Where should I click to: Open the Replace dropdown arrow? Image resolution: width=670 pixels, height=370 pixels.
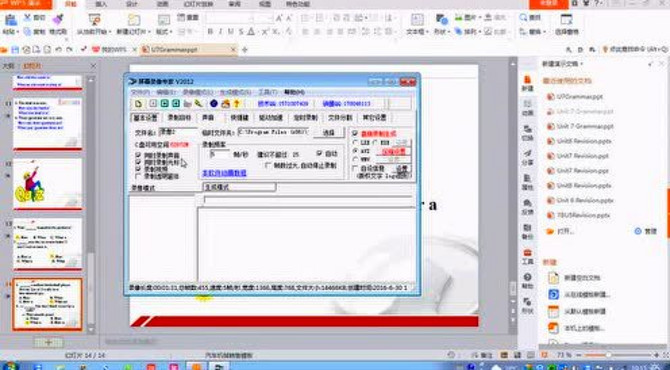tap(544, 32)
